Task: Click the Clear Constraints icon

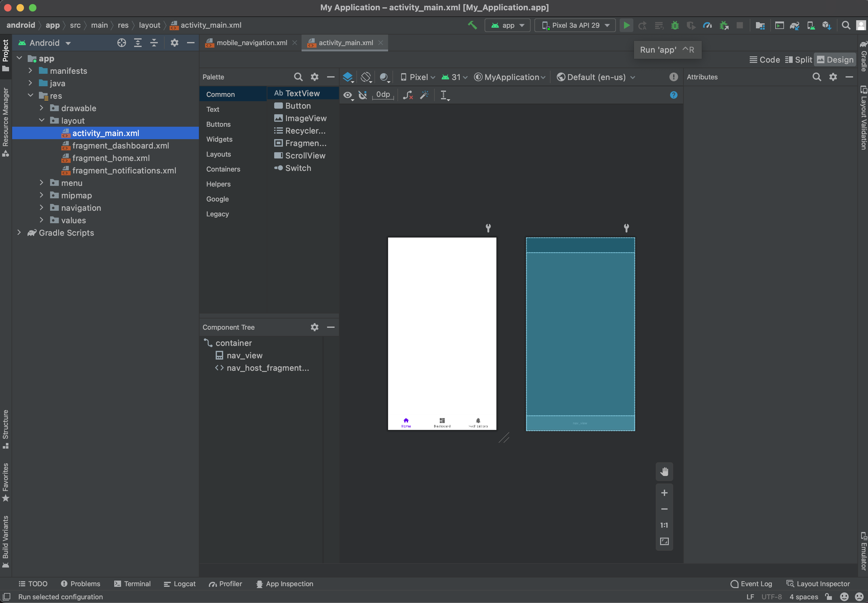Action: point(408,95)
